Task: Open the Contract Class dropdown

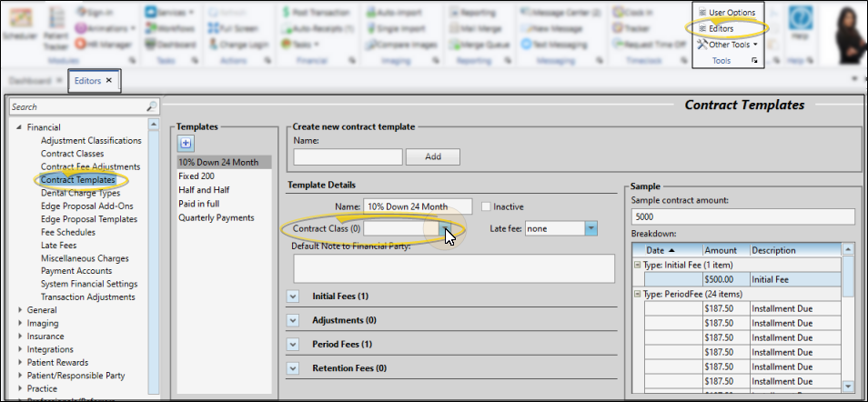Action: tap(445, 229)
